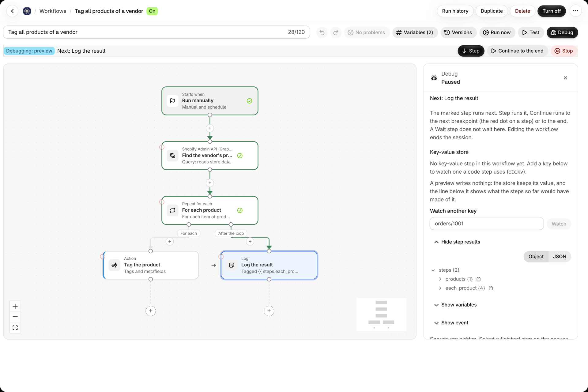Copy the each_product step result path
The width and height of the screenshot is (588, 392).
tap(491, 288)
